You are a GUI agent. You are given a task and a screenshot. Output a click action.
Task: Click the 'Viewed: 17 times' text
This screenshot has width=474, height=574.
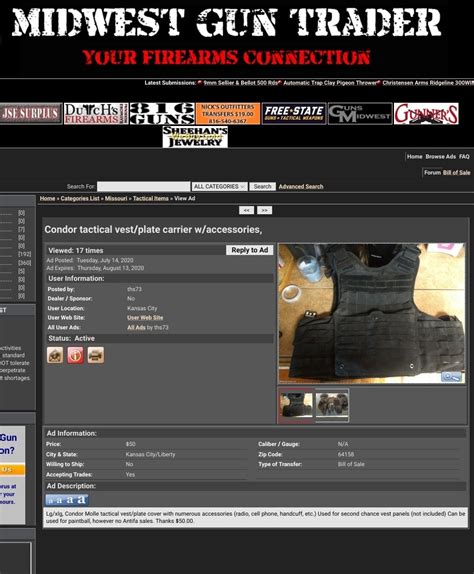76,250
